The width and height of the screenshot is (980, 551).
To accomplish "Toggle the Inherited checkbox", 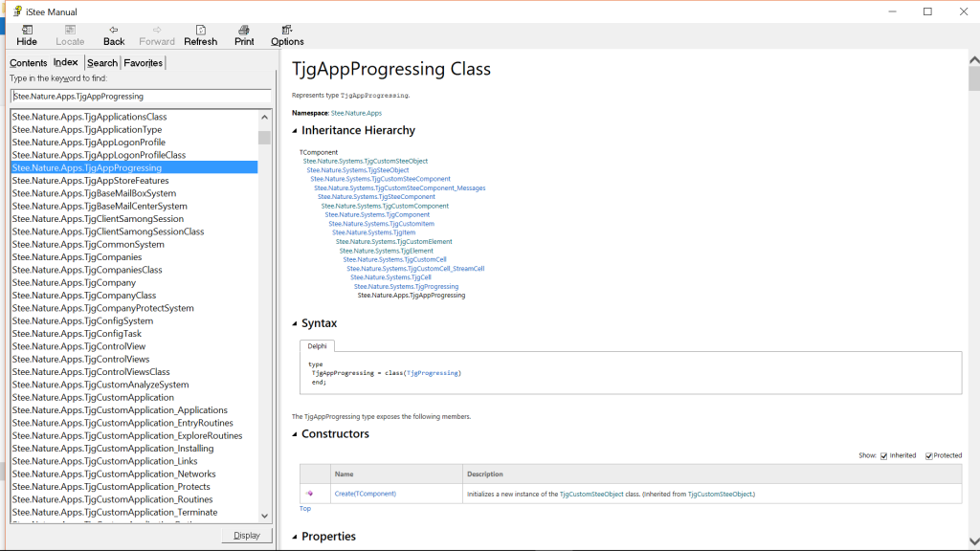I will click(x=883, y=455).
